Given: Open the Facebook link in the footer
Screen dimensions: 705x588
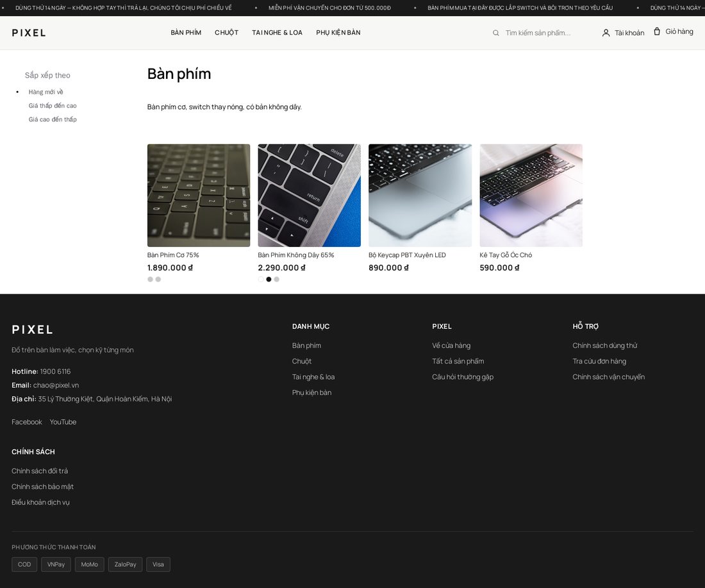Looking at the screenshot, I should pyautogui.click(x=26, y=422).
